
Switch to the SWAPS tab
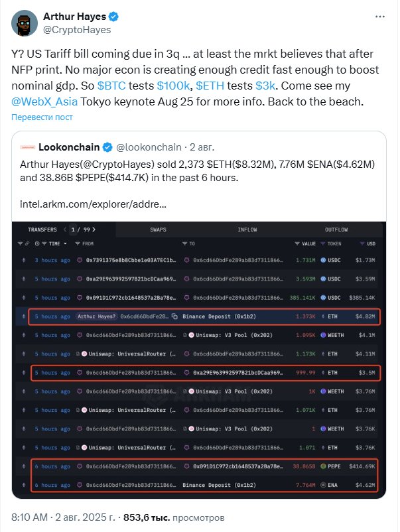point(159,230)
